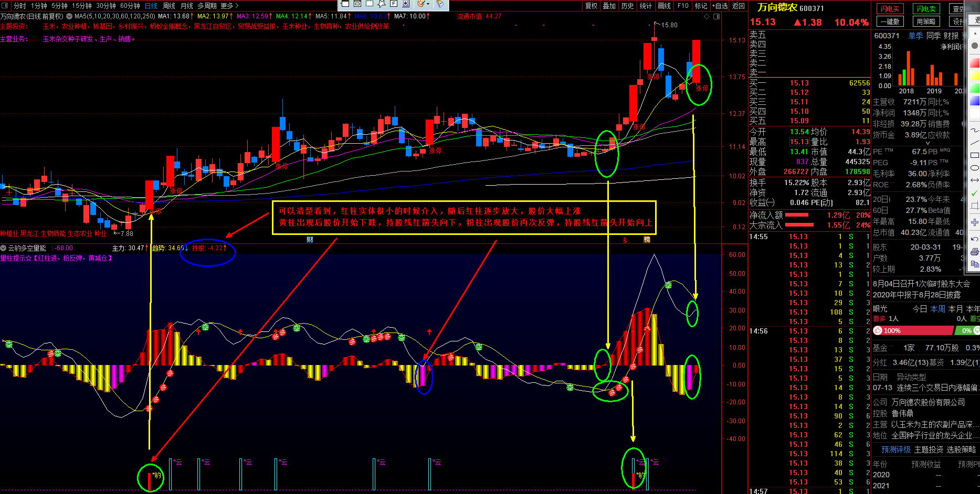
Task: Select the straight line drawing tool
Action: [975, 143]
